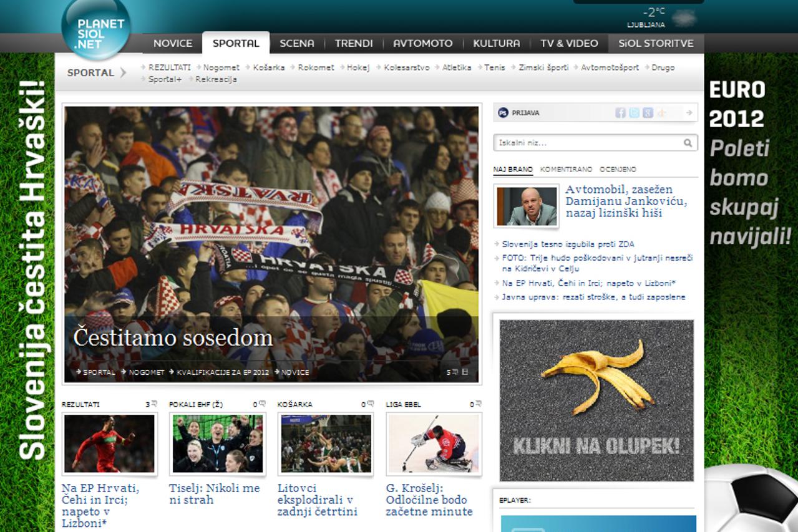Click the Planet Siol.net logo
This screenshot has width=798, height=532.
96,28
